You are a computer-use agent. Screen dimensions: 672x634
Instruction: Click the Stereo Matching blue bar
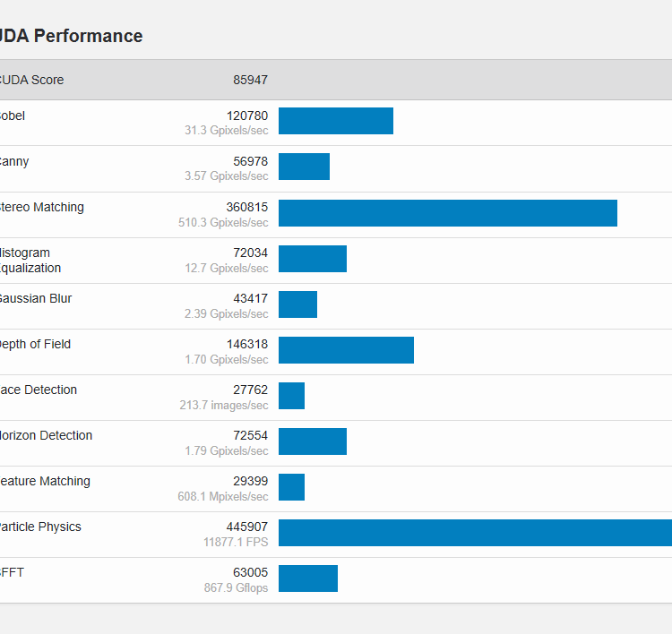tap(448, 213)
